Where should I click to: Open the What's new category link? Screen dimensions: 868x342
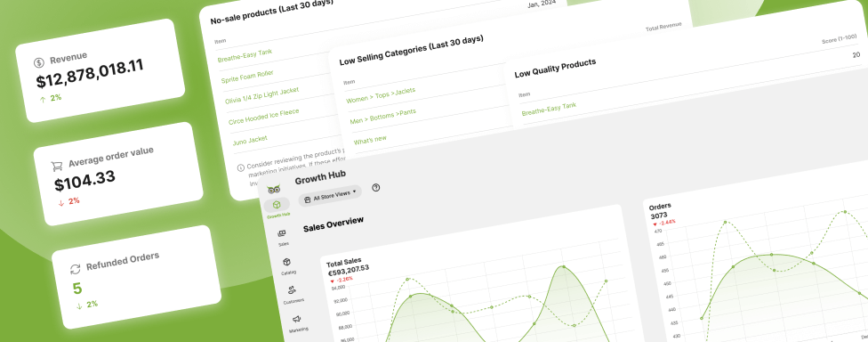[370, 139]
